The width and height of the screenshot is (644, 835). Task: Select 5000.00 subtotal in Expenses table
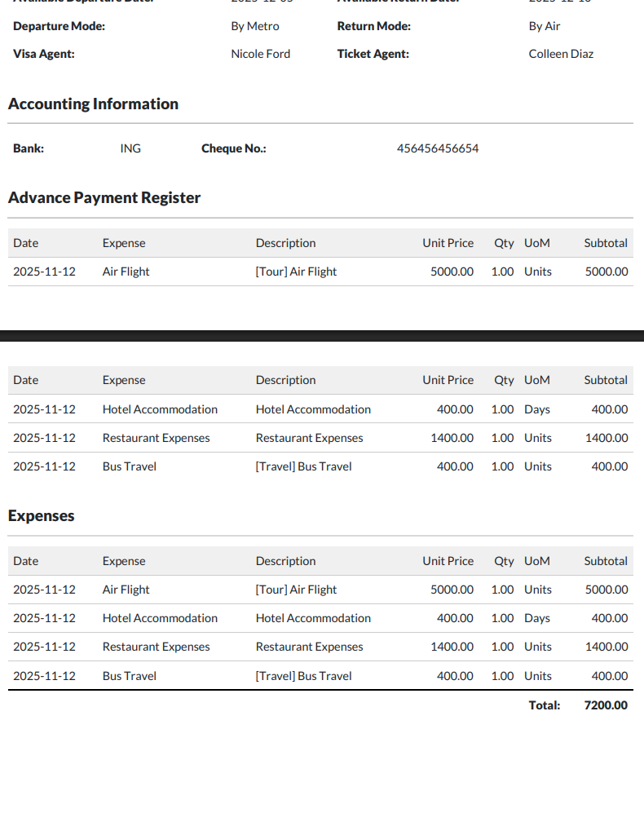pyautogui.click(x=607, y=590)
